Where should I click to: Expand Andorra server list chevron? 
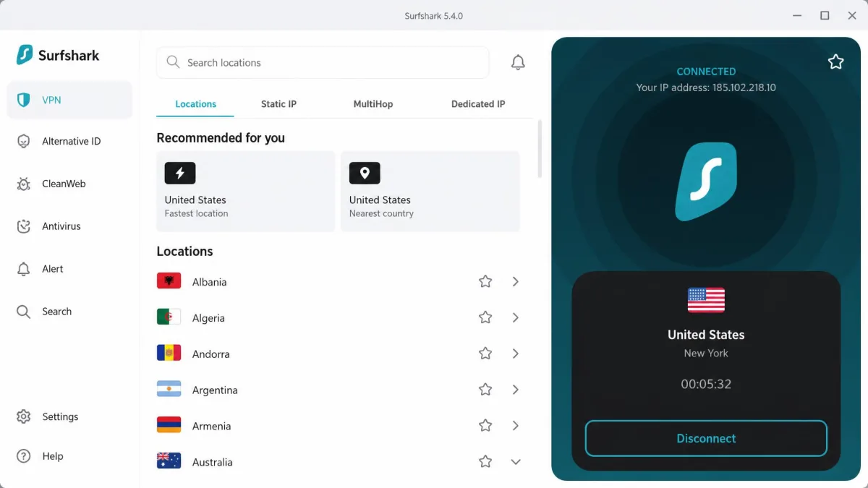pyautogui.click(x=516, y=354)
